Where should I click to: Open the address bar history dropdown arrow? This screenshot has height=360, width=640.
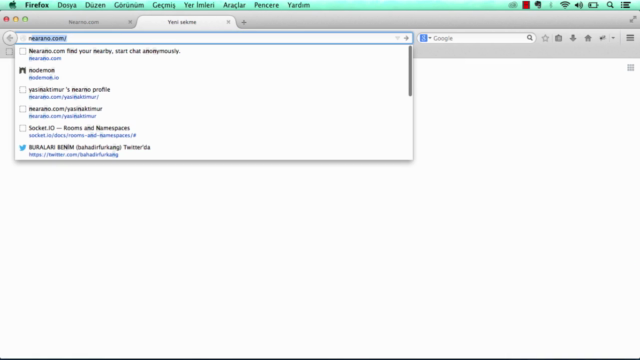pos(397,38)
